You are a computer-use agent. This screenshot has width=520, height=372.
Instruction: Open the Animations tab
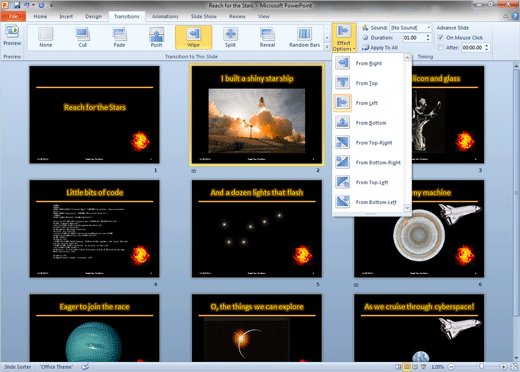tap(165, 16)
